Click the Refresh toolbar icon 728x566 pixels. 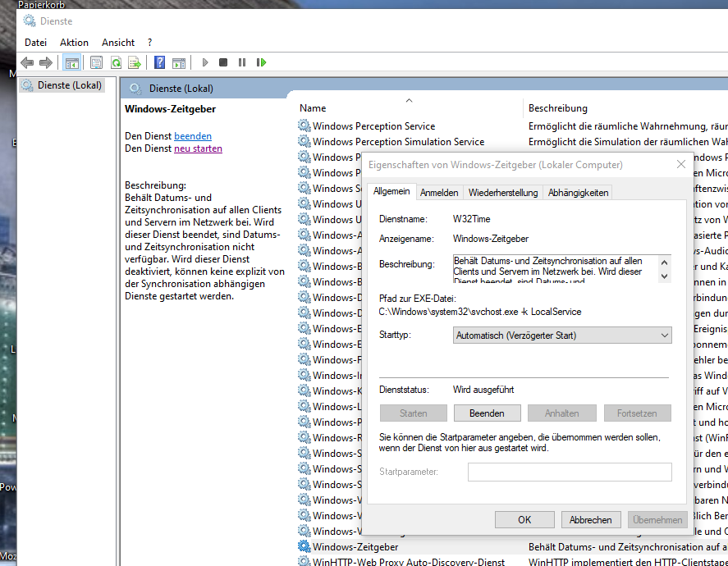[x=116, y=62]
